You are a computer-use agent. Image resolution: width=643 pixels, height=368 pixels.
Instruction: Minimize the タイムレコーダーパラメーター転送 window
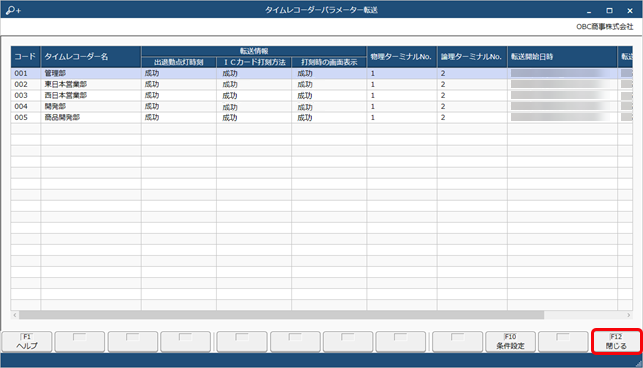(589, 11)
